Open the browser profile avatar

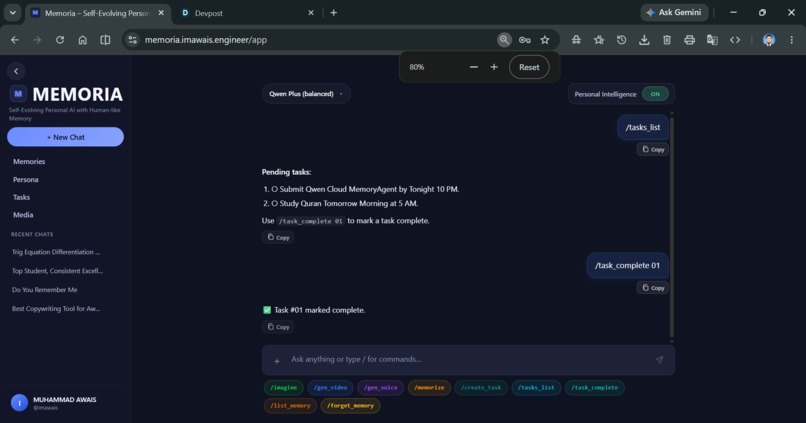point(769,40)
